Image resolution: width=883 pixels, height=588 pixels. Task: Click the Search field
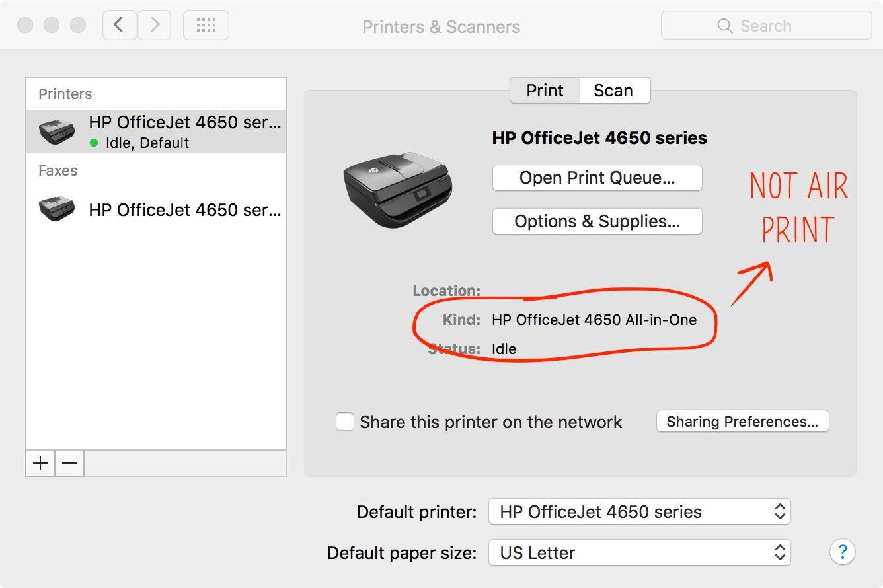pos(766,26)
